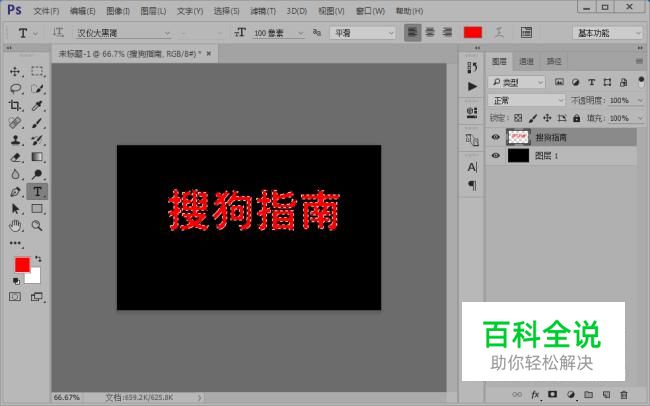
Task: Reset default foreground and background colors
Action: click(x=16, y=282)
